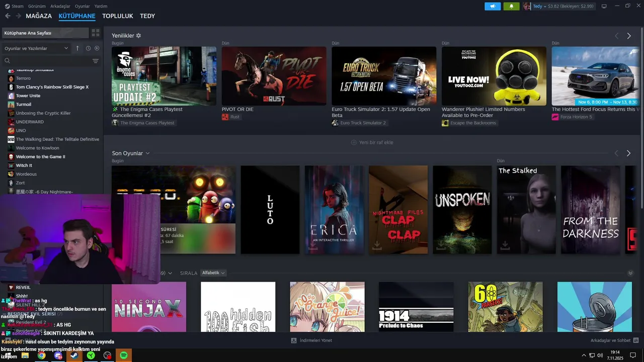This screenshot has width=644, height=362.
Task: Click the Euro Truck Simulator 2 link
Action: [363, 123]
